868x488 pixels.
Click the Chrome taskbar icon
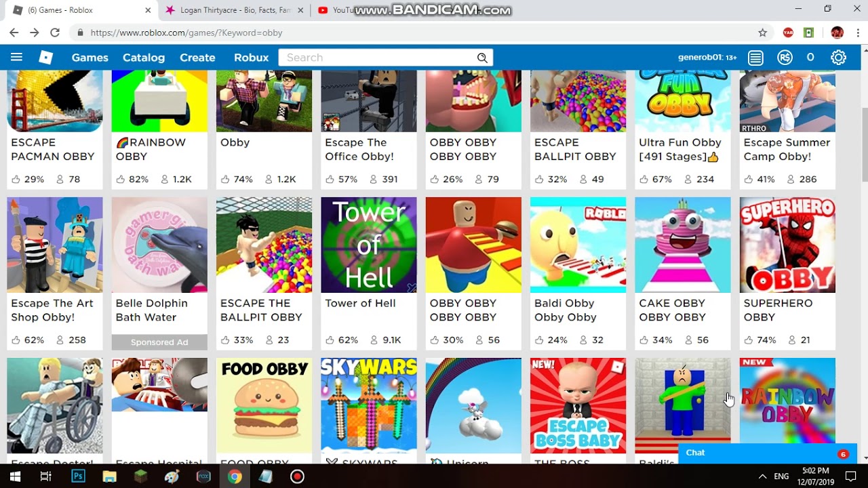click(x=235, y=476)
